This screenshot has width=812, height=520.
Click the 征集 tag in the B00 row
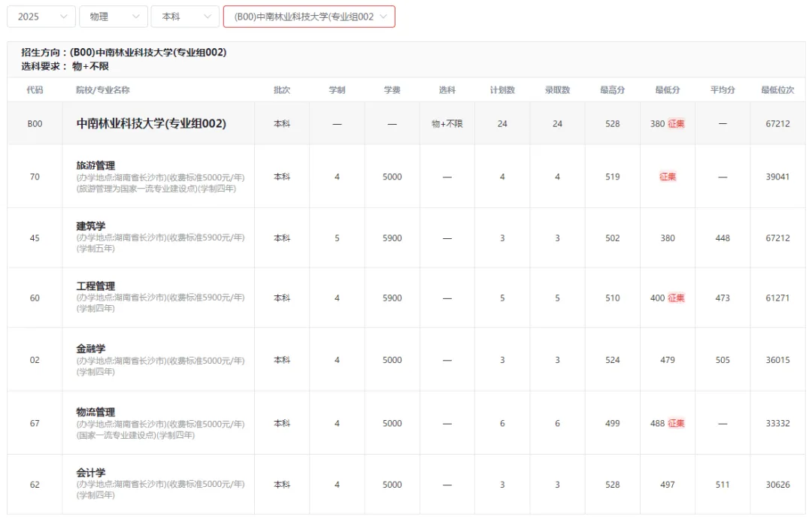(677, 124)
